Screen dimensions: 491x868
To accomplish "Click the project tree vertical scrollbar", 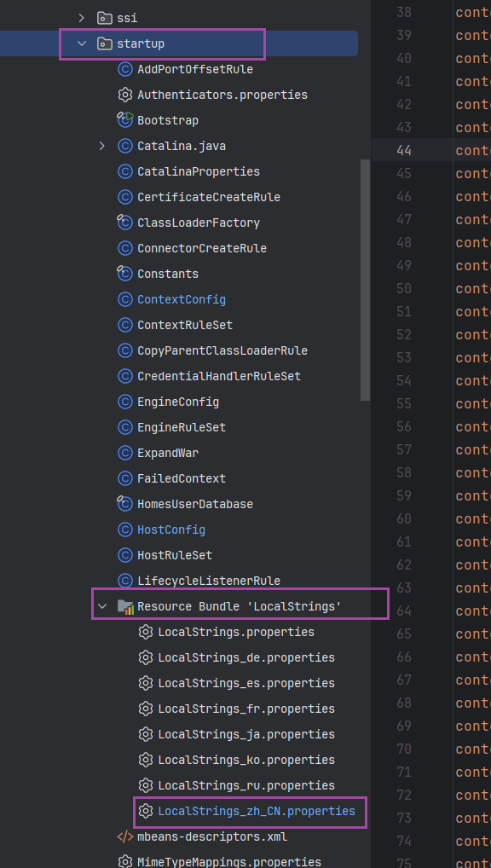I will click(365, 280).
